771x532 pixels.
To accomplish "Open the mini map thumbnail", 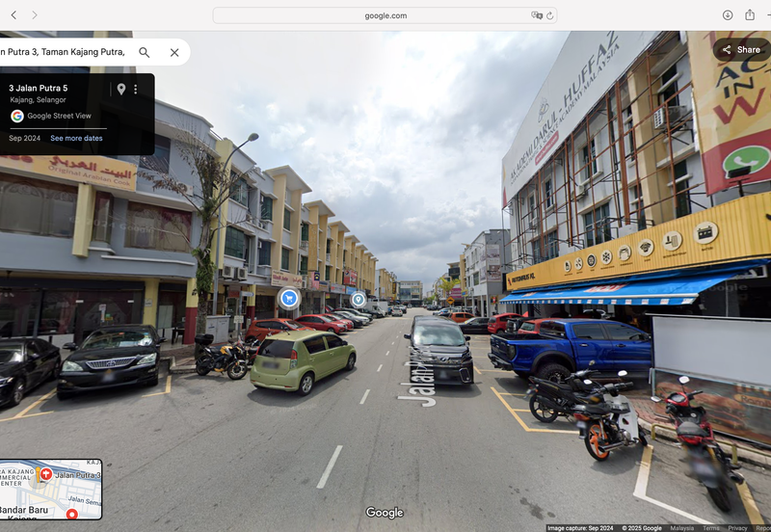I will (51, 490).
